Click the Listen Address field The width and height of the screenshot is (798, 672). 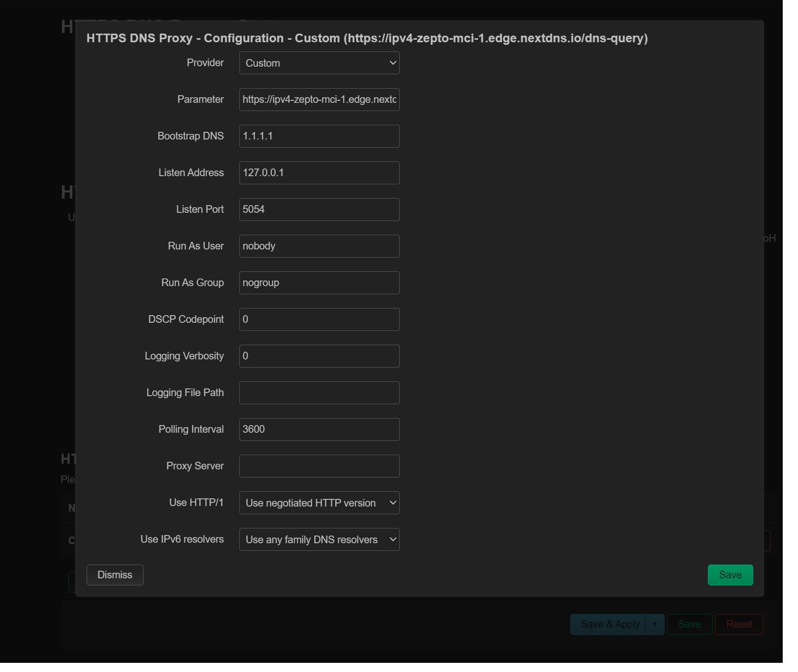(319, 173)
